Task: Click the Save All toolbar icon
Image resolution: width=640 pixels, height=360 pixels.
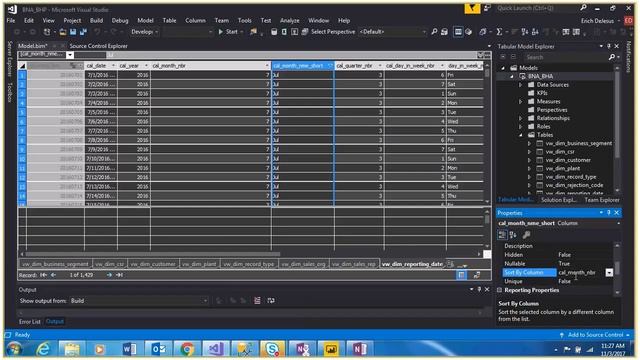Action: click(x=83, y=32)
